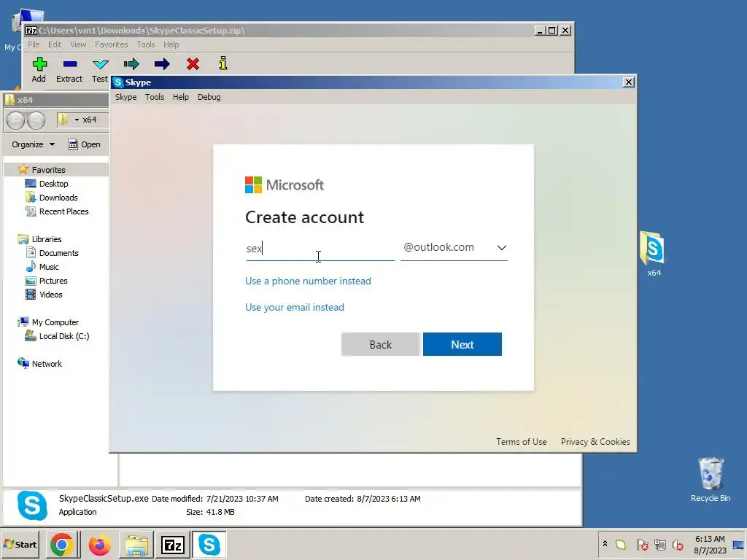Screen dimensions: 747x560
Task: Open the File menu in 7-Zip
Action: 34,44
